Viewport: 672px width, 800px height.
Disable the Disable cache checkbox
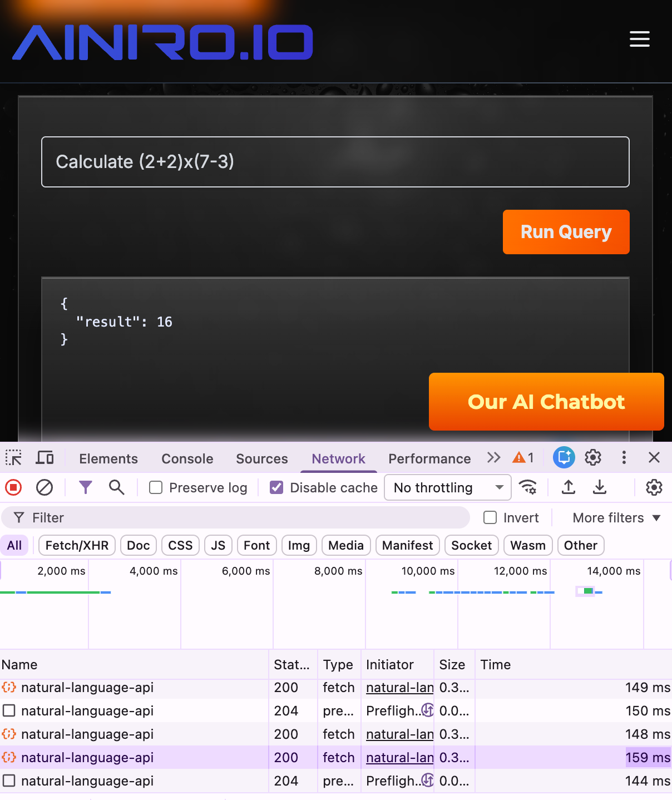click(x=276, y=487)
